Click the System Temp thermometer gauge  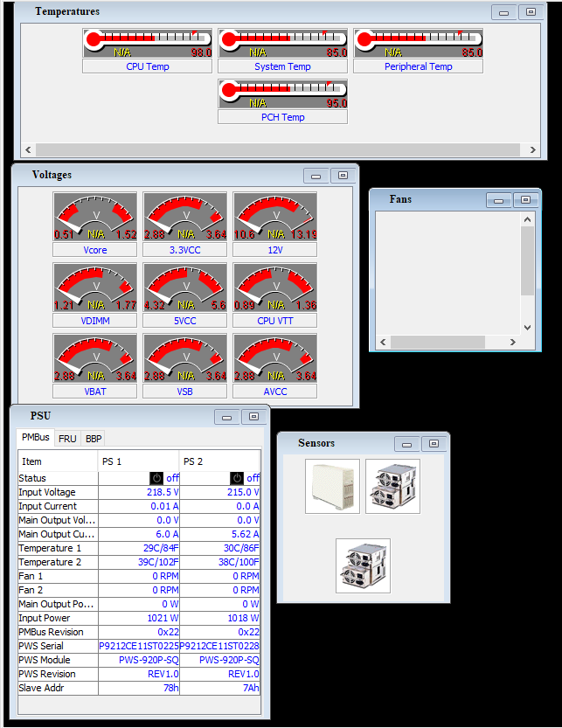point(283,43)
